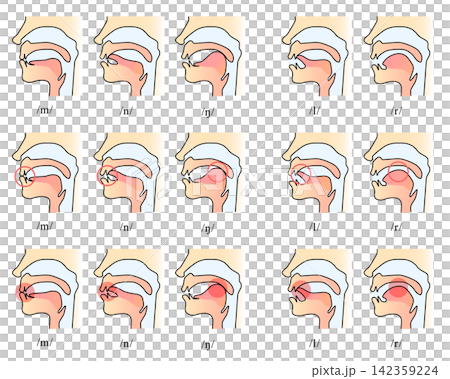The image size is (450, 379).
Task: Click the /r/ label under the plain diagram
Action: point(396,110)
